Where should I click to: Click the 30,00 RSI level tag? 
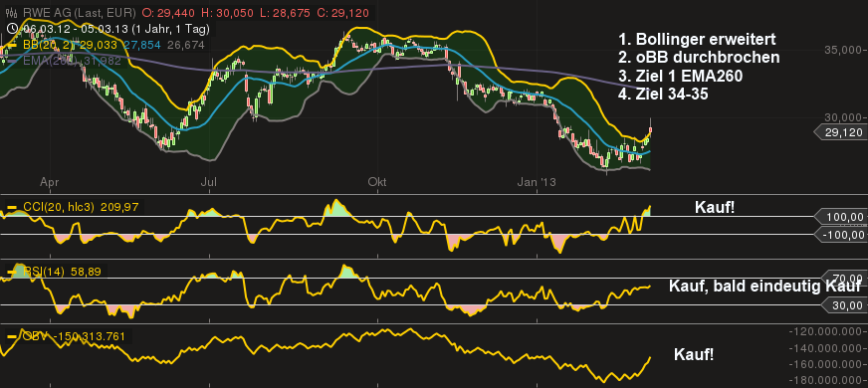tap(844, 305)
